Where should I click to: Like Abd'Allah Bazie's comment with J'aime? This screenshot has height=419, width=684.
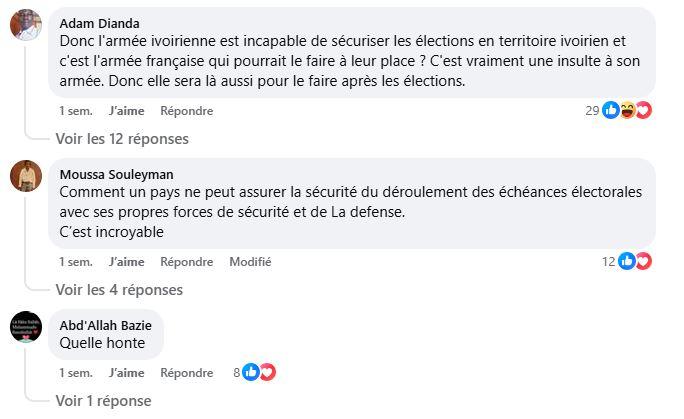point(126,372)
